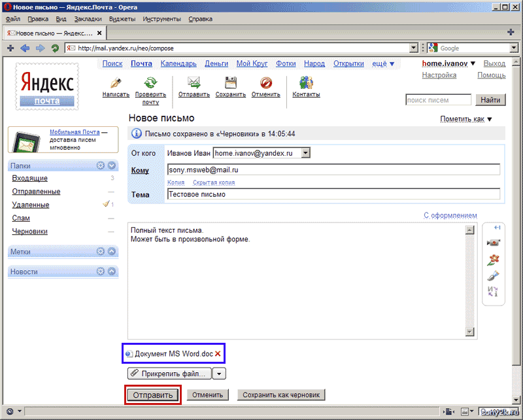Expand the Метки panel
The image size is (523, 420).
point(112,251)
